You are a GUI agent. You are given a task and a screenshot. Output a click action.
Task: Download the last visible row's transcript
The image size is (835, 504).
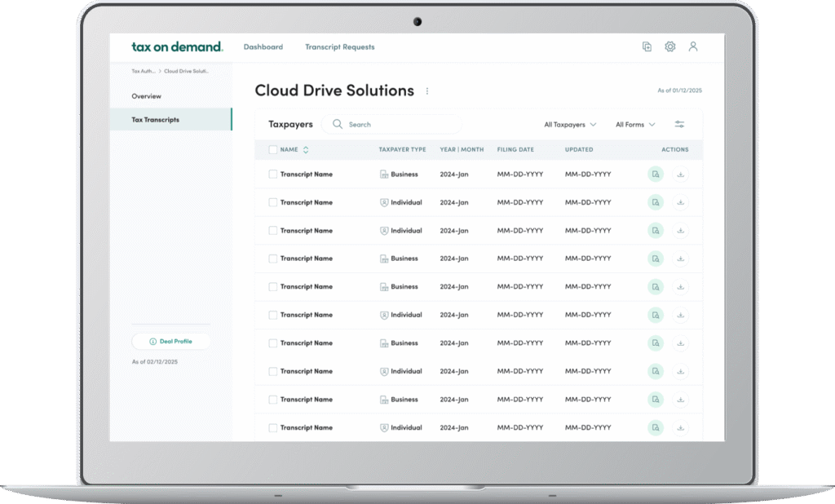click(x=680, y=427)
